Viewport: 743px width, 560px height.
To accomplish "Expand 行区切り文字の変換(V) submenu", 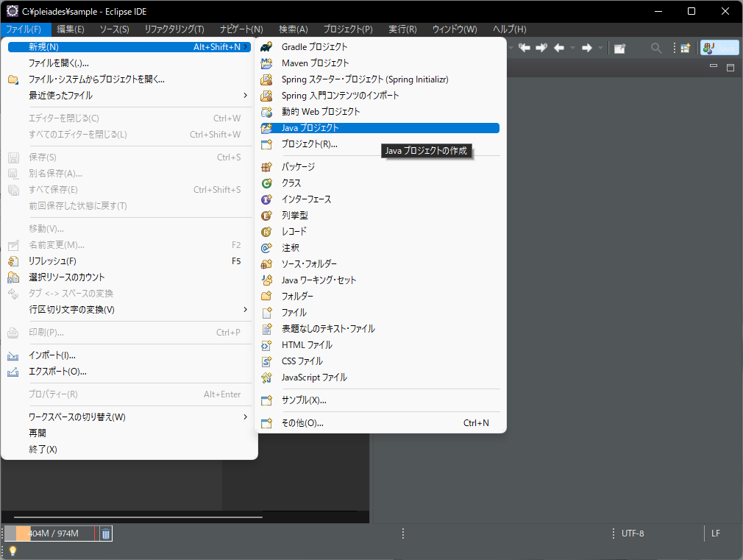I will point(129,310).
